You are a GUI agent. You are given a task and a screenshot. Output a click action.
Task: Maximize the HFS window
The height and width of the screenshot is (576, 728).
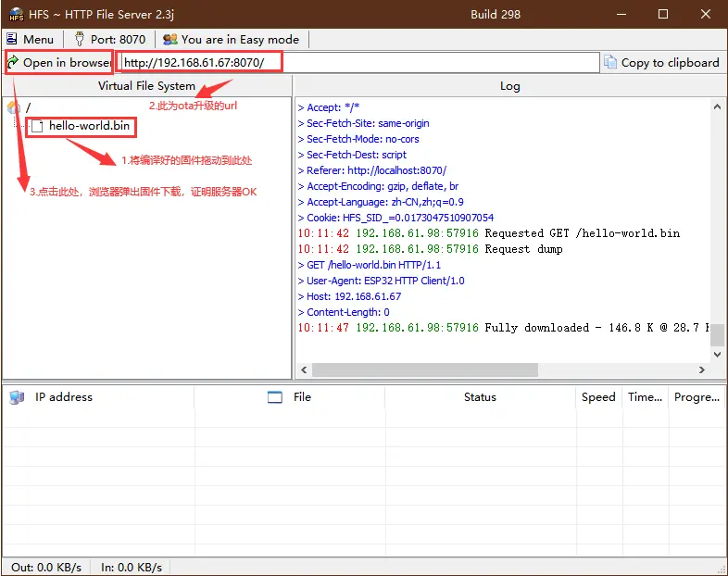[663, 14]
